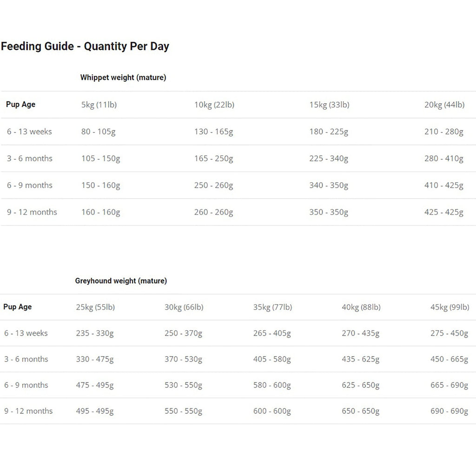
Task: Click the 5kg (11lb) column header
Action: pos(99,105)
